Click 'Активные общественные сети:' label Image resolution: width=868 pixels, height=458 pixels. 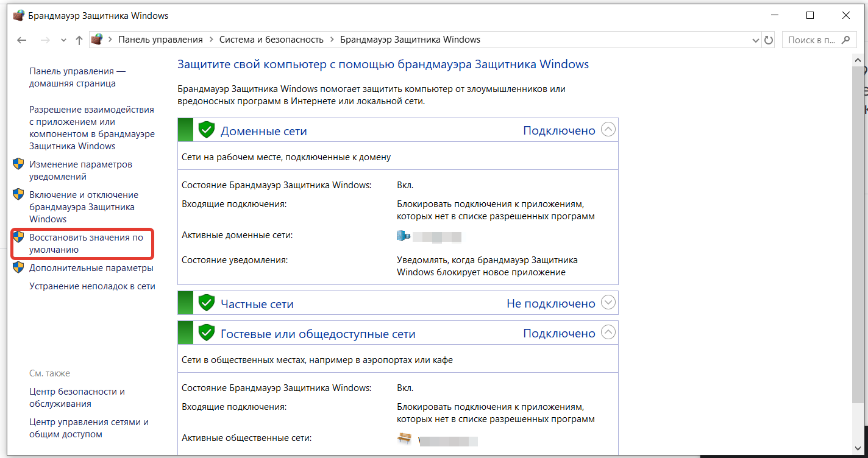(x=246, y=437)
